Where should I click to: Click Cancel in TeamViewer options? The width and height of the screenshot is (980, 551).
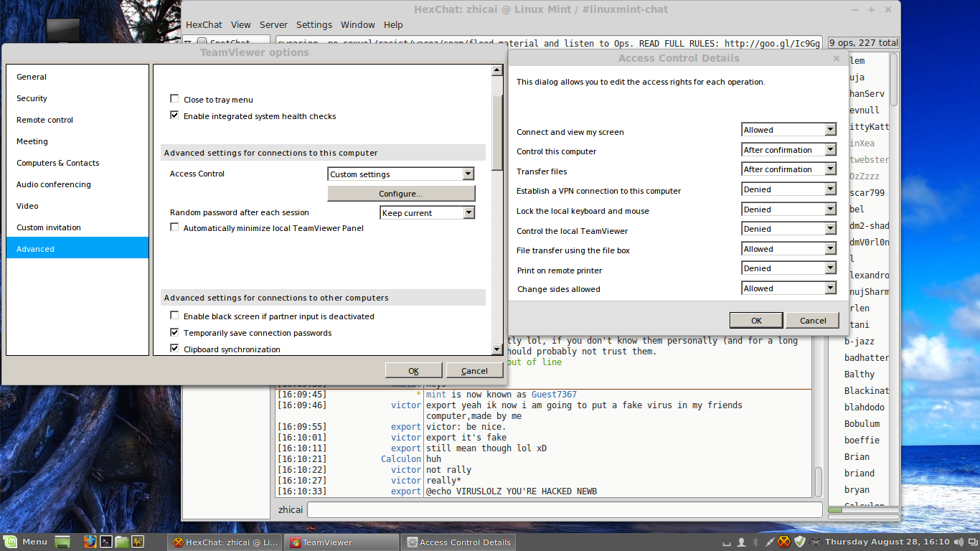474,370
